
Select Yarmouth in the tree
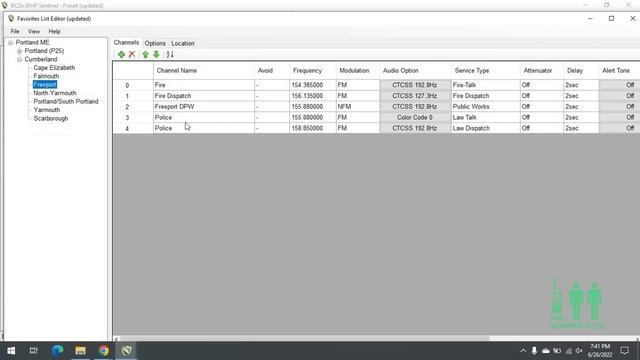(47, 110)
